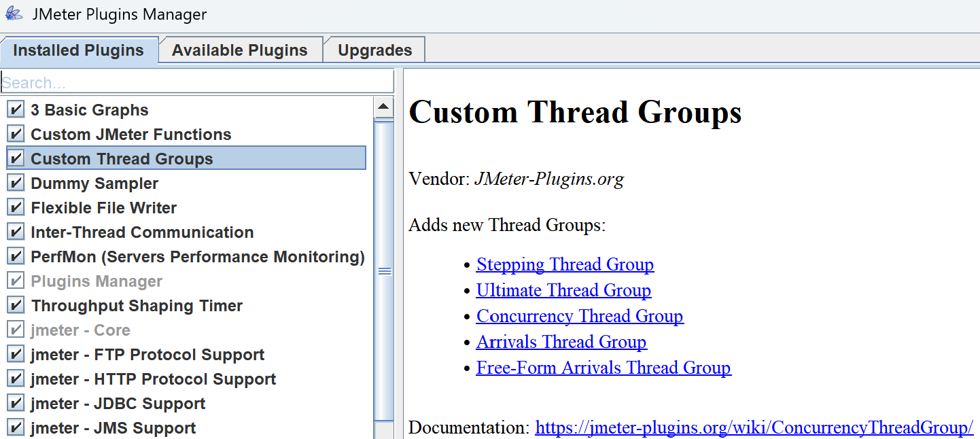Toggle the jmeter - JDBC Support checkbox
The width and height of the screenshot is (980, 439).
(x=16, y=404)
